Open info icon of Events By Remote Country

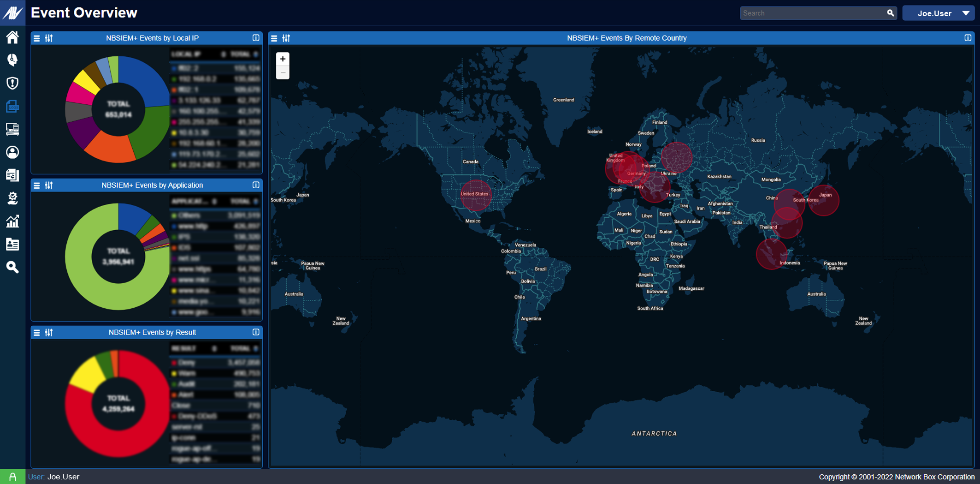click(968, 38)
